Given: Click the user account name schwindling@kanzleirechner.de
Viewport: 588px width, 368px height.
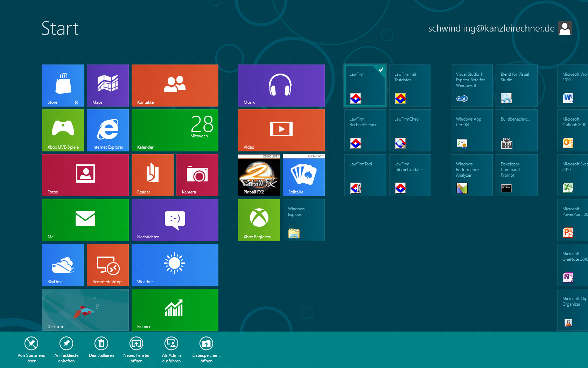Looking at the screenshot, I should pos(491,28).
